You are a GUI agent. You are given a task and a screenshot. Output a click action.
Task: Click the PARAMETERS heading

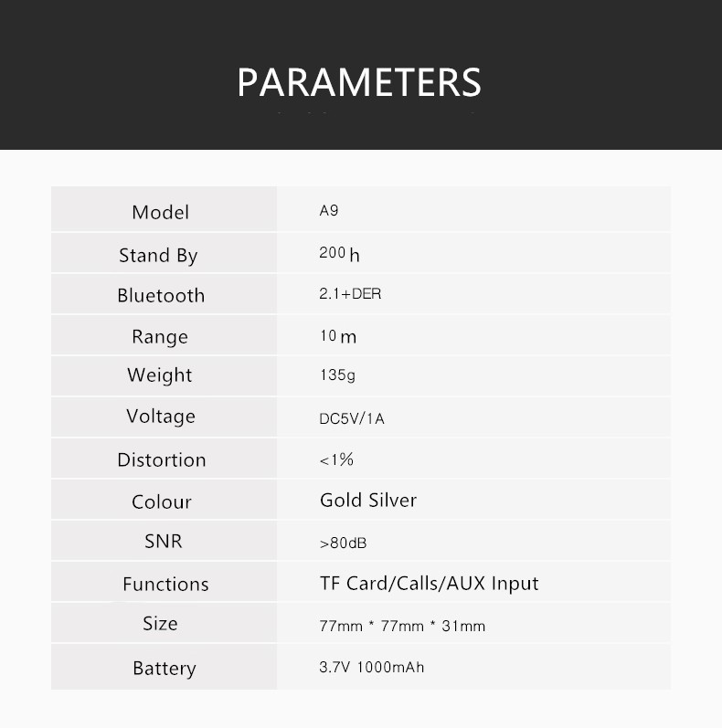[x=359, y=82]
